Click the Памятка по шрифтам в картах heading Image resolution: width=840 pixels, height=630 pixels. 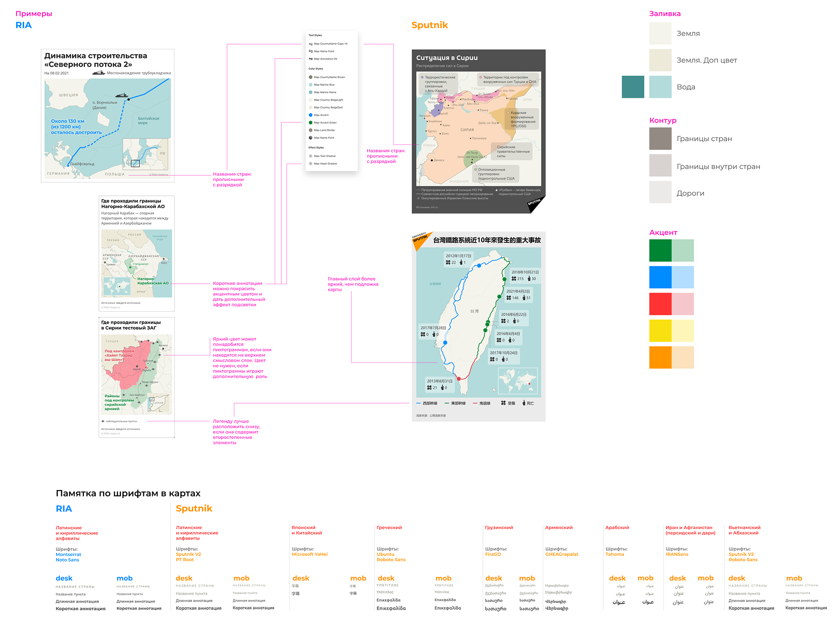tap(128, 493)
